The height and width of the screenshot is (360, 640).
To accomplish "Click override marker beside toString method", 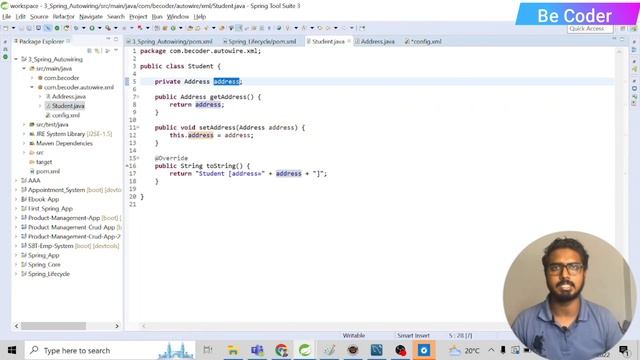I will (127, 166).
